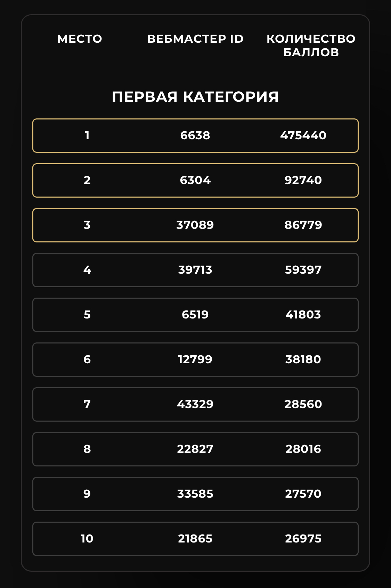
Task: Select the ПЕРВАЯ КАТЕГОРИЯ heading
Action: (x=195, y=97)
